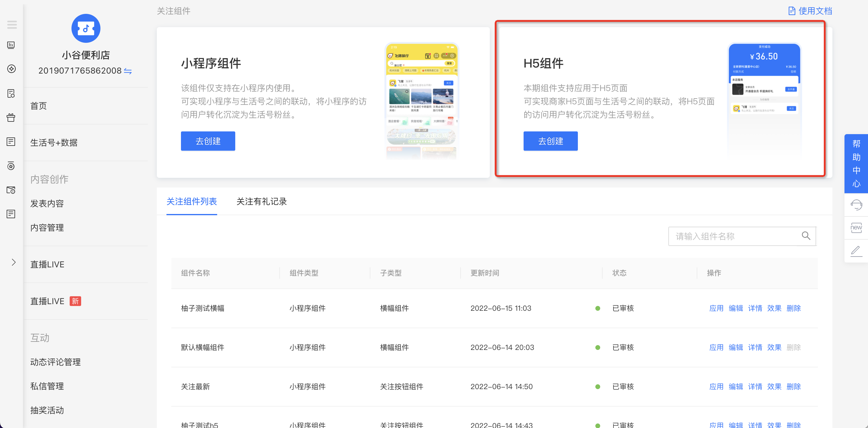Click 删除 for 柚子测试横幅 row

[x=793, y=308]
